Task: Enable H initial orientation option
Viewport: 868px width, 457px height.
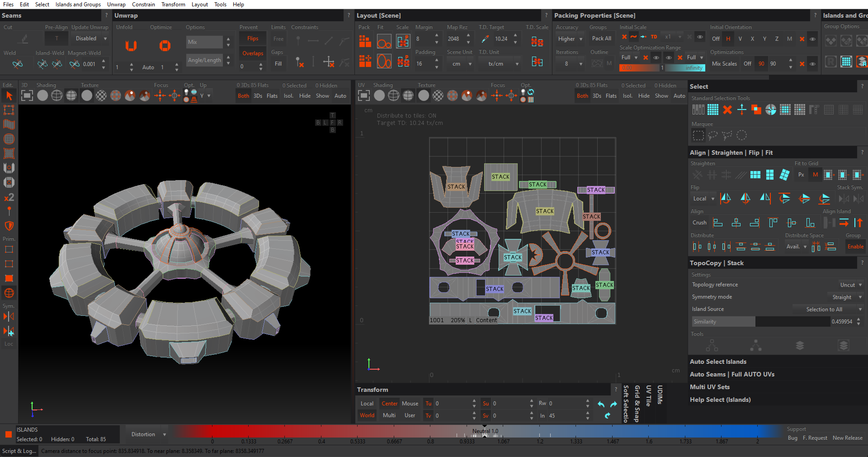Action: click(728, 39)
